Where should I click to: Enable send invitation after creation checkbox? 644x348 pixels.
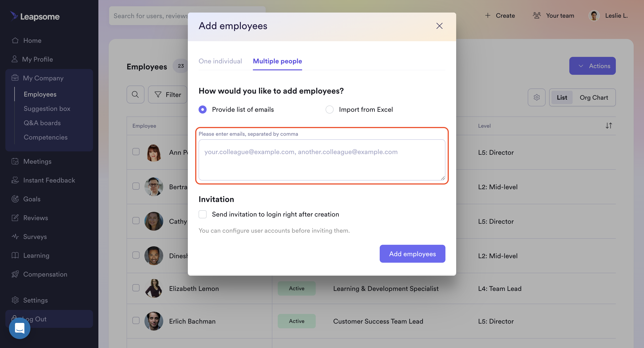click(203, 214)
